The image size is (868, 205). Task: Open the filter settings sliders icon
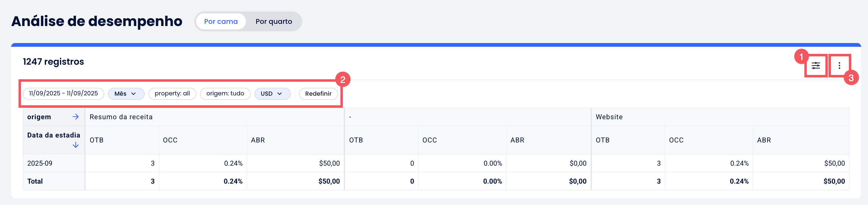tap(815, 66)
